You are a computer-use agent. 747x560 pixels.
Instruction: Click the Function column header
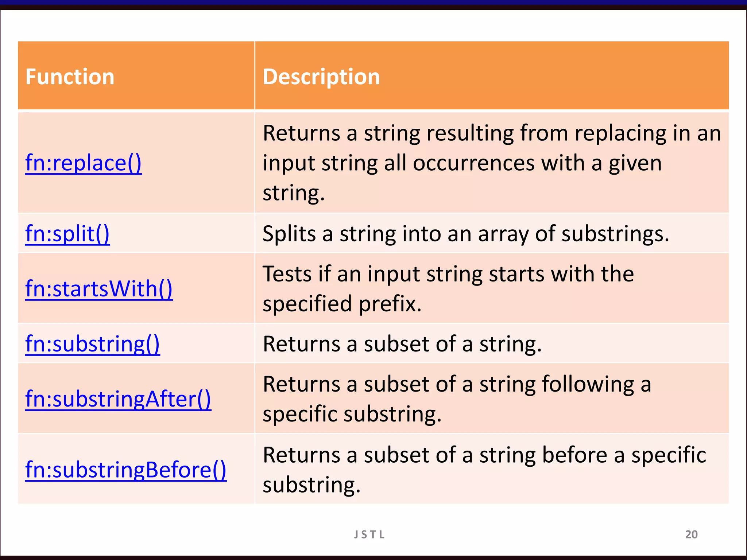coord(70,77)
